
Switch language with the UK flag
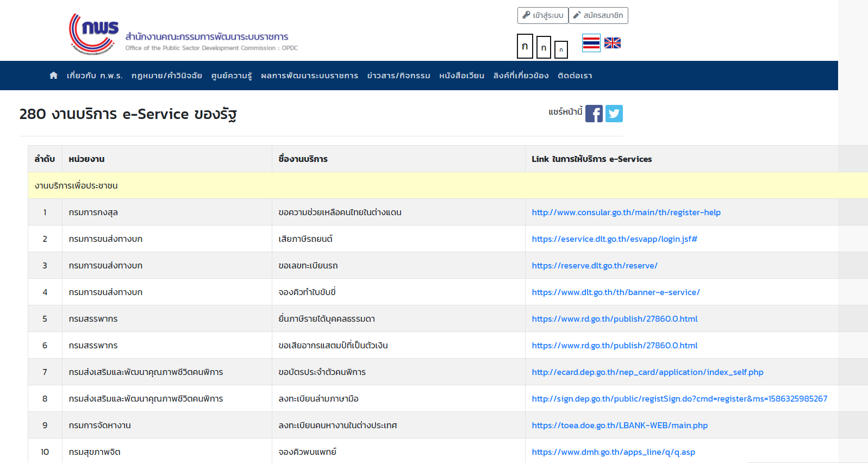point(613,43)
